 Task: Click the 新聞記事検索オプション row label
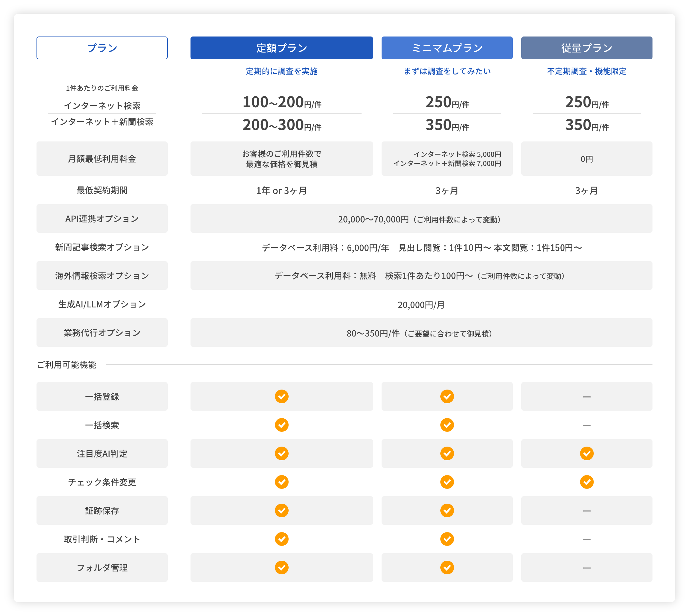tap(102, 247)
